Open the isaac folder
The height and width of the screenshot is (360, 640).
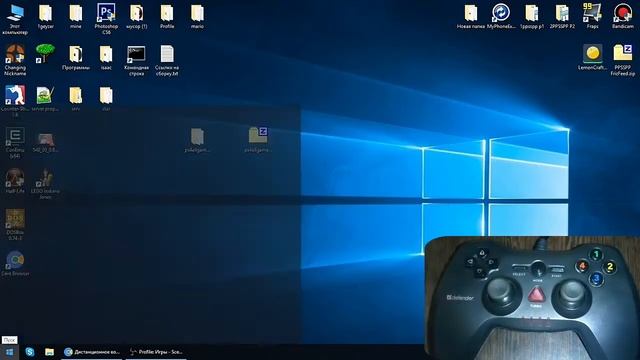point(106,58)
